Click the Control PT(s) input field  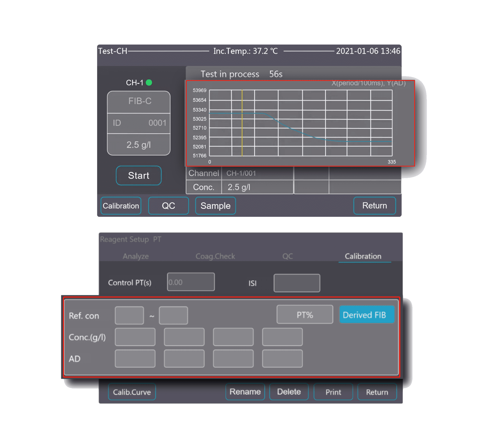191,282
